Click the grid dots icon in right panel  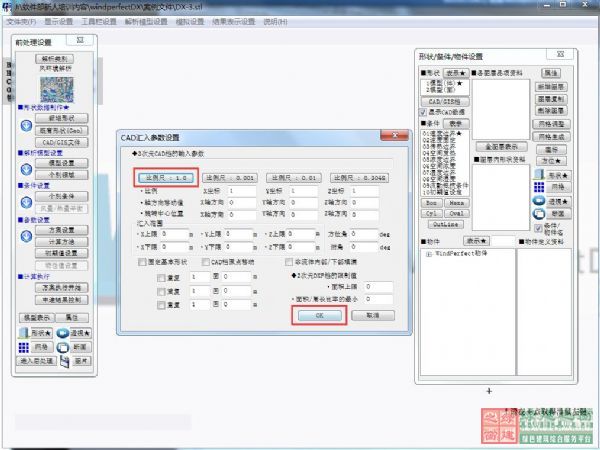537,187
